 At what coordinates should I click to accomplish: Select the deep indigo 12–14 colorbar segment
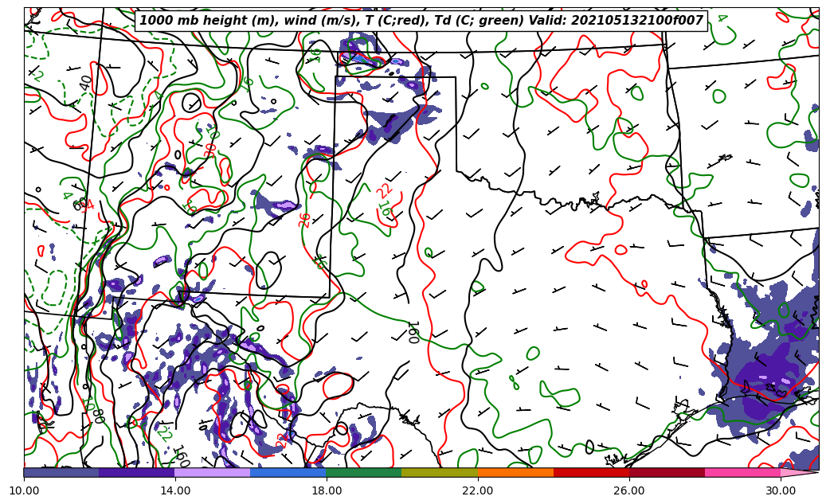pyautogui.click(x=137, y=472)
